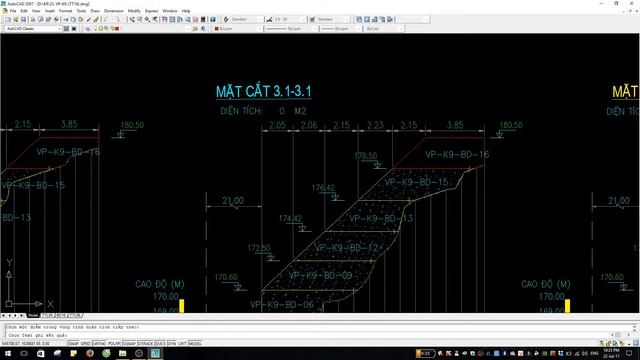Viewport: 640px width, 360px height.
Task: Toggle OTRACK in status bar
Action: click(145, 344)
